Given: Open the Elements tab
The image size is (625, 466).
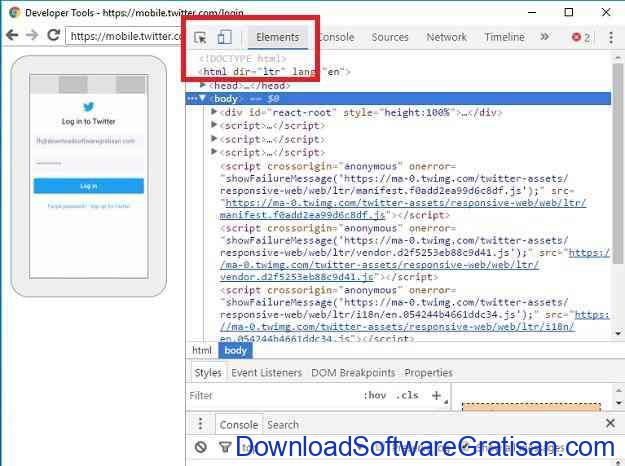Looking at the screenshot, I should [277, 37].
